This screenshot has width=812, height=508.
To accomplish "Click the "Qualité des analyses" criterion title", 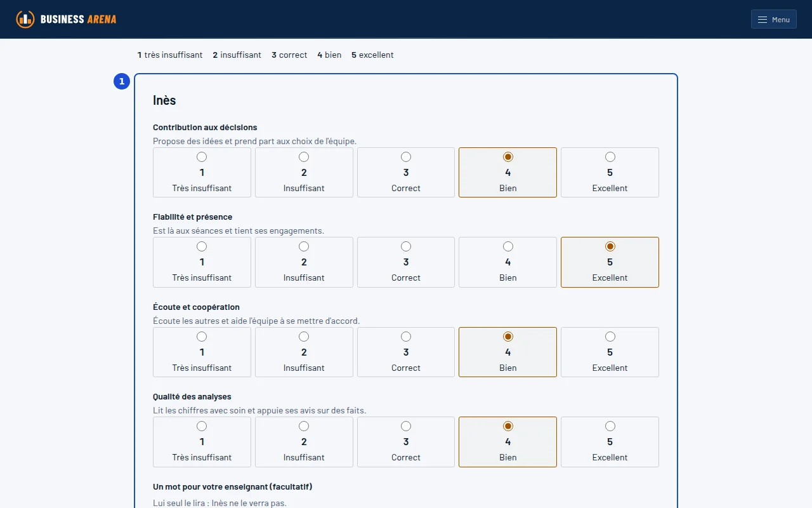I will click(192, 397).
